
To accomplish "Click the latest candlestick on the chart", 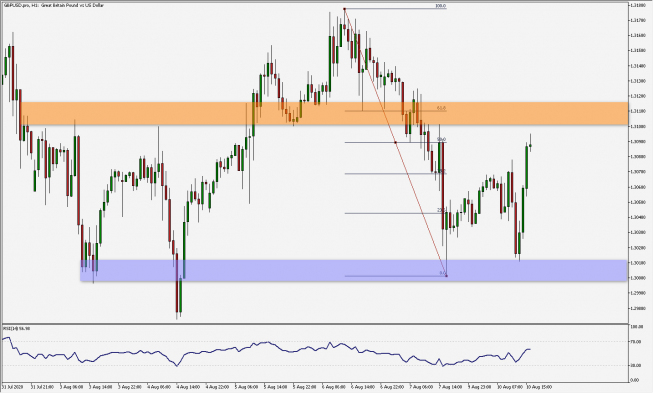I will pos(530,144).
